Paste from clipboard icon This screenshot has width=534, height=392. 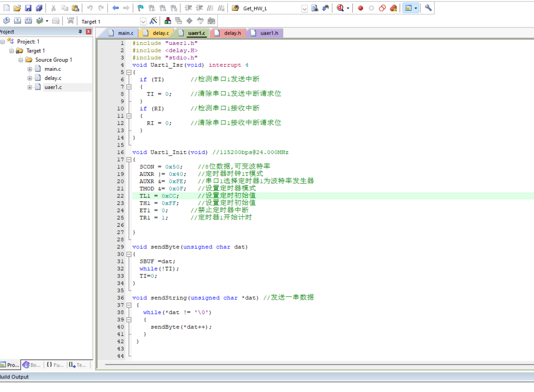75,8
